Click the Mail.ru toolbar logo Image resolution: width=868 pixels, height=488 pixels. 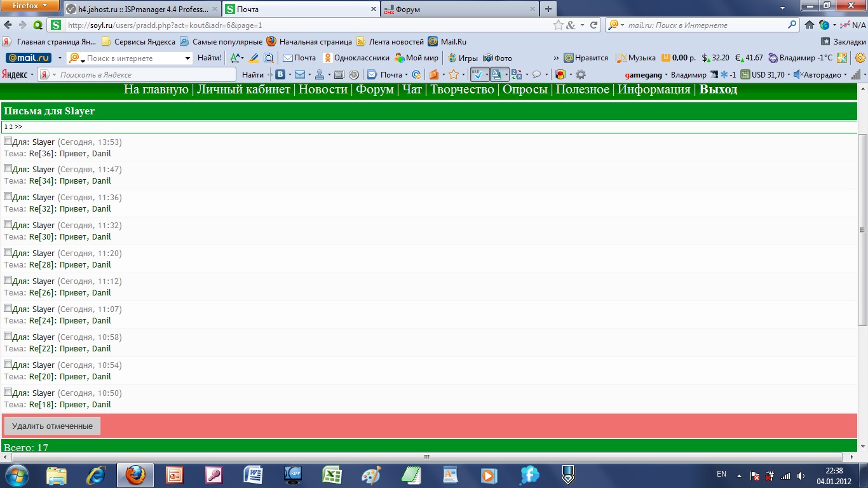[29, 58]
